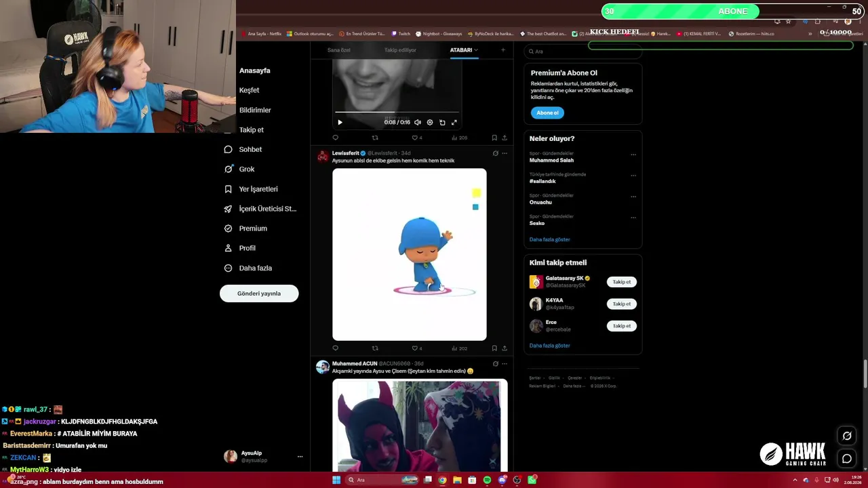
Task: Open WhatsApp from the taskbar
Action: click(x=532, y=480)
